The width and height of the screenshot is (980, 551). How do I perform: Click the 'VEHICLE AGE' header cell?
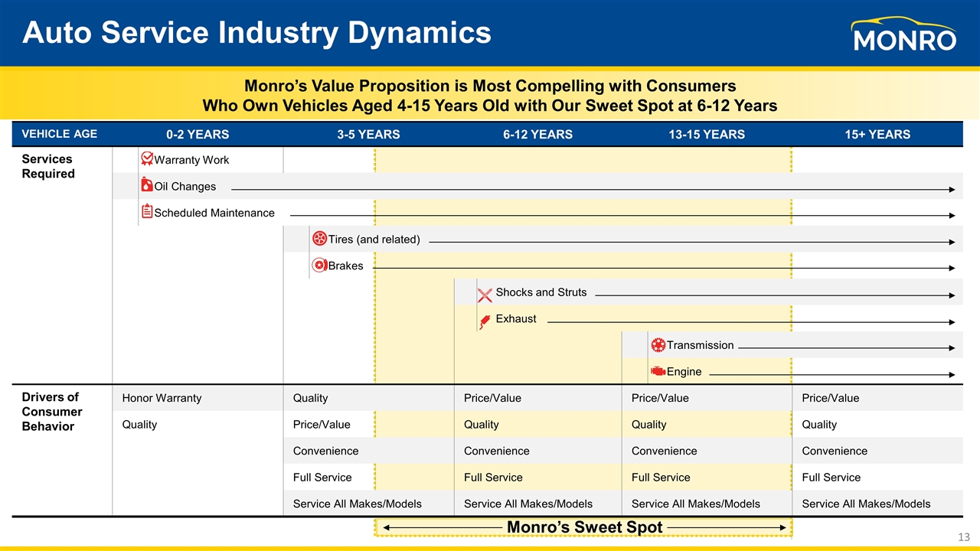(x=60, y=134)
